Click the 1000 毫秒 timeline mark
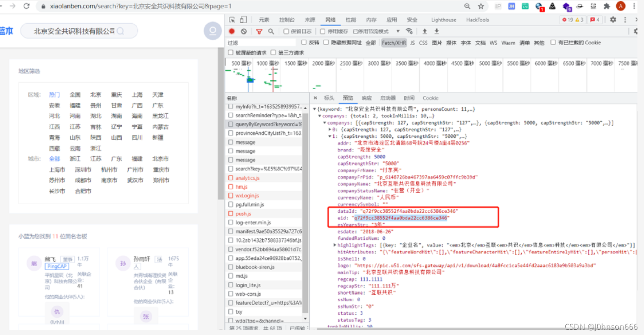The width and height of the screenshot is (644, 335). [268, 63]
